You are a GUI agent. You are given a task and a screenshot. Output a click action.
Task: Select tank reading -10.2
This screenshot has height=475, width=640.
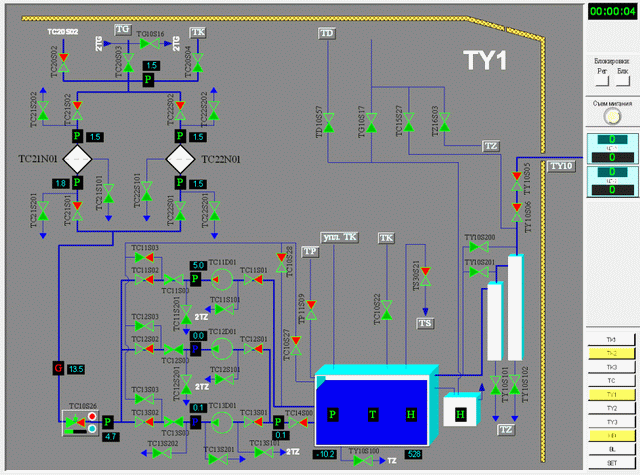click(325, 454)
